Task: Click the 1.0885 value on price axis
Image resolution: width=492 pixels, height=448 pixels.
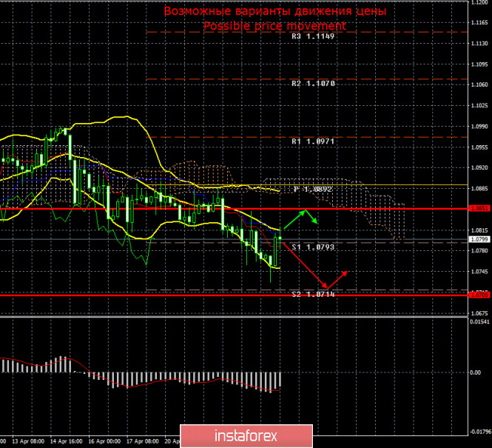Action: [x=479, y=189]
